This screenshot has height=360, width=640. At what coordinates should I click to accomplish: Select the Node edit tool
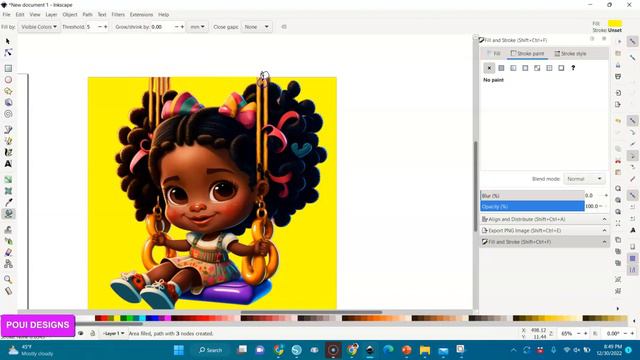tap(8, 53)
